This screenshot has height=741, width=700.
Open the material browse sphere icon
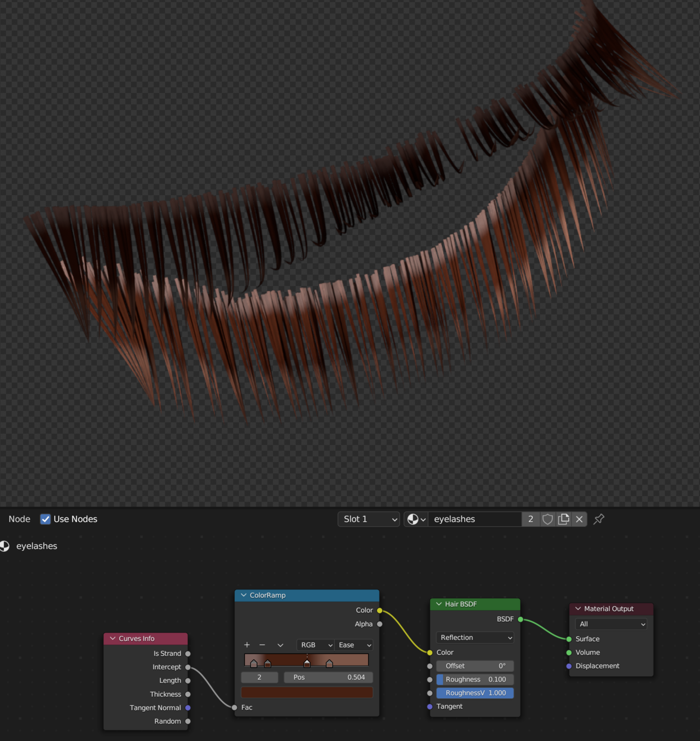tap(416, 519)
